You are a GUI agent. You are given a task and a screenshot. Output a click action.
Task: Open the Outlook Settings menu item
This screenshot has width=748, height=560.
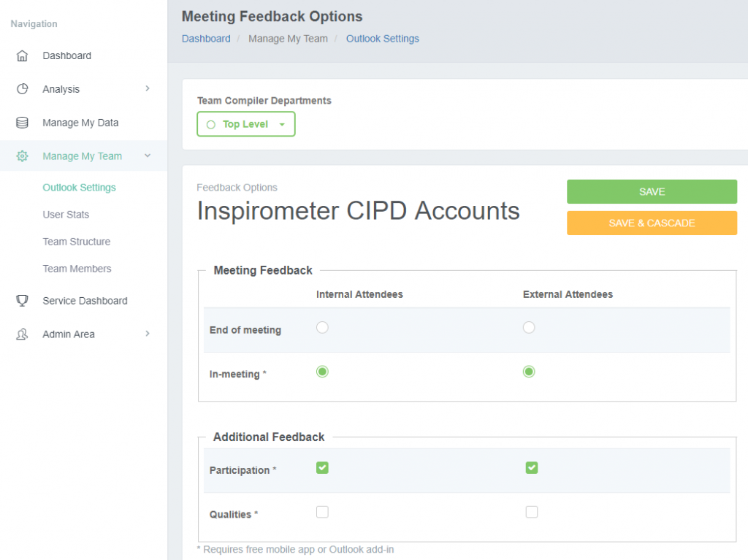(79, 187)
